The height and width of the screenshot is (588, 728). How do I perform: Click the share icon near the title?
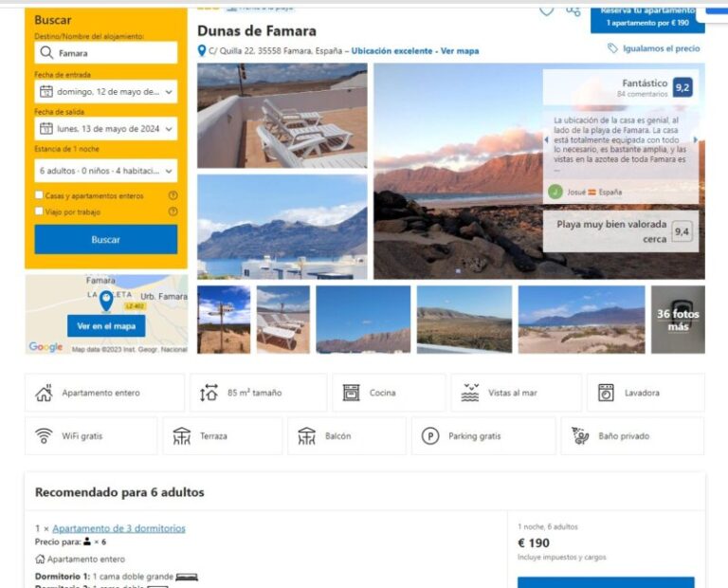tap(573, 10)
